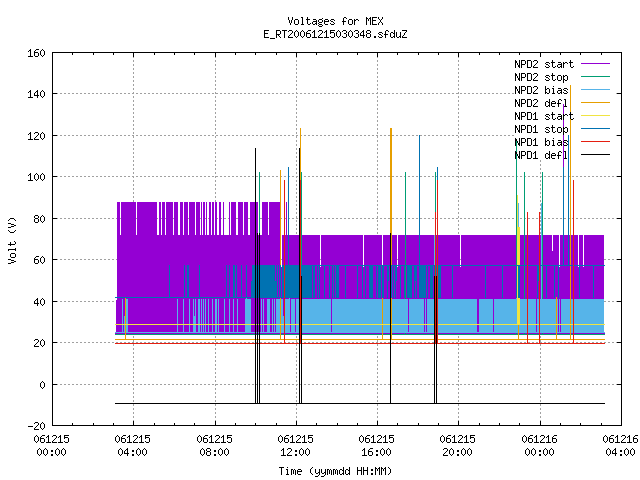Click the 061215 12:00 x-axis tick label
Viewport: 640px width, 480px height.
(x=295, y=446)
